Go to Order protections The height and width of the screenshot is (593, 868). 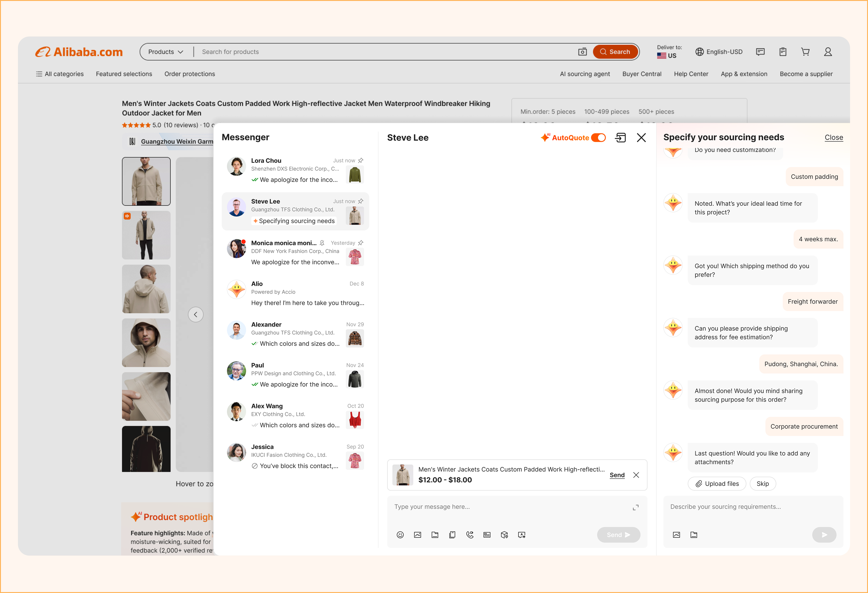[190, 74]
